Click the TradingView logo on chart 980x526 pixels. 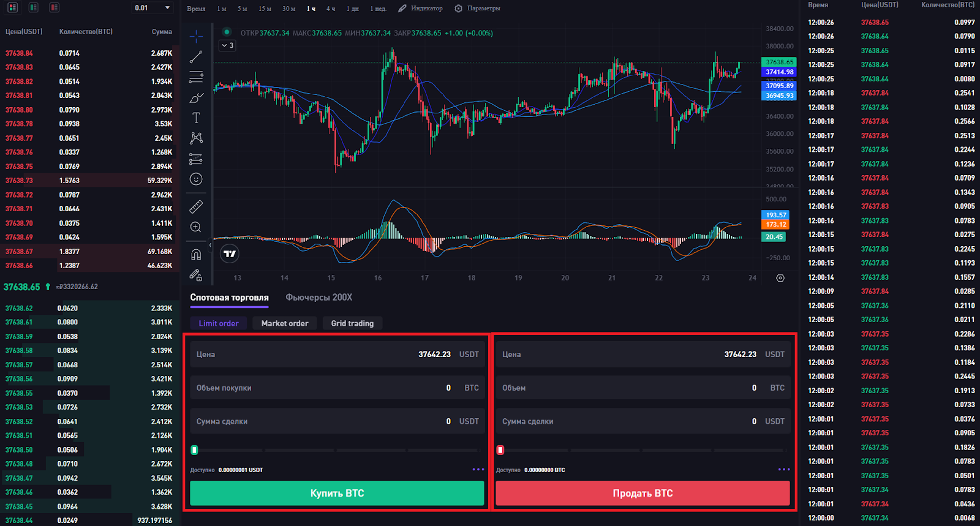[230, 254]
